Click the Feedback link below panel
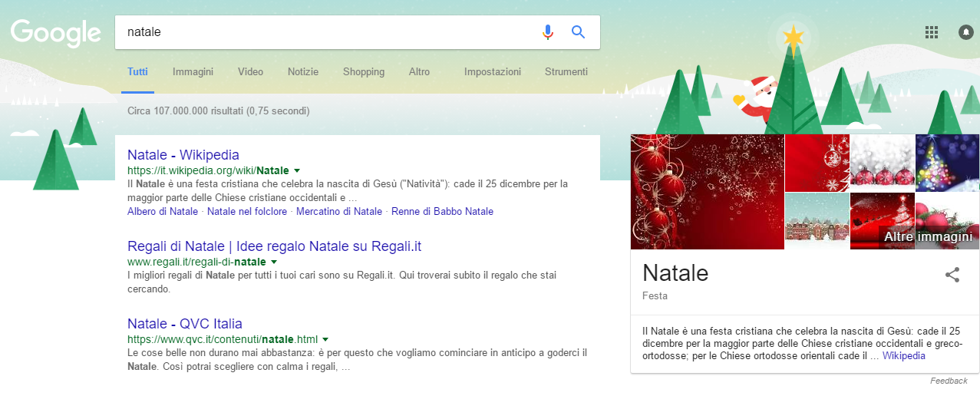The height and width of the screenshot is (396, 980). [949, 381]
